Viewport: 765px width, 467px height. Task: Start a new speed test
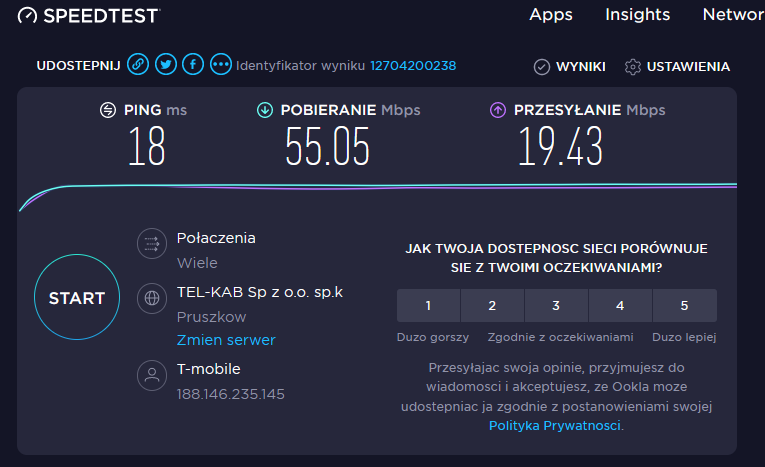(x=77, y=297)
